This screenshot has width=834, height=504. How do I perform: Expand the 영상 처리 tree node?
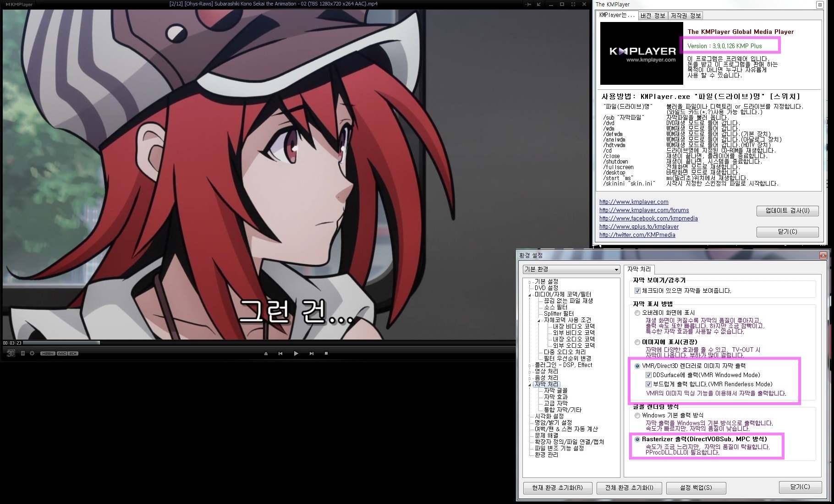530,372
